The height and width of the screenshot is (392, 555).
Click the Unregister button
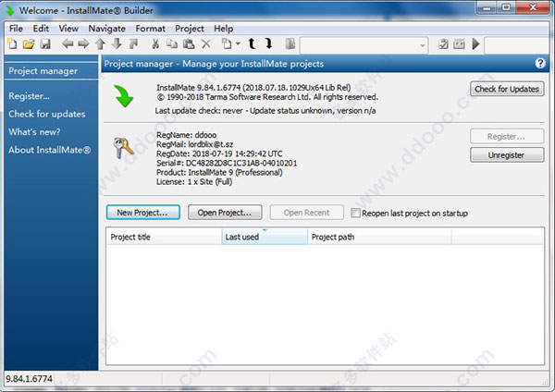click(x=507, y=155)
